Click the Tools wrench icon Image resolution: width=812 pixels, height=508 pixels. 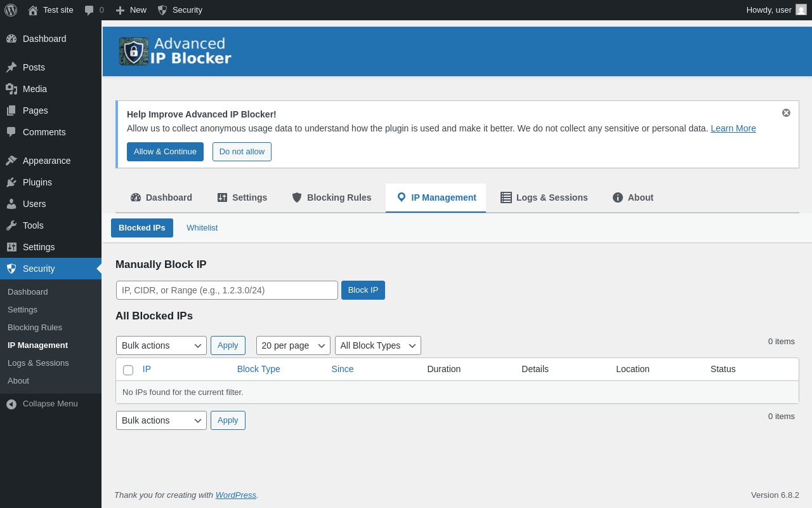click(x=11, y=225)
